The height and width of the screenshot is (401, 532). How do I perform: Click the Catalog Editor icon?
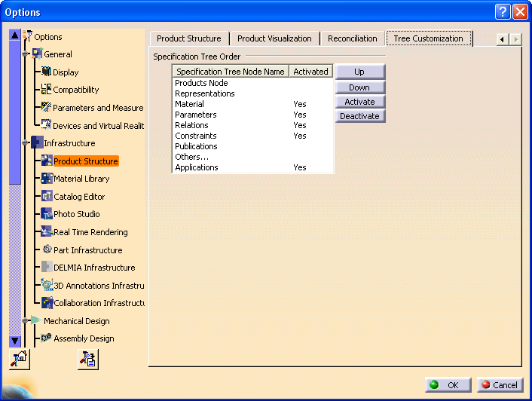(47, 196)
